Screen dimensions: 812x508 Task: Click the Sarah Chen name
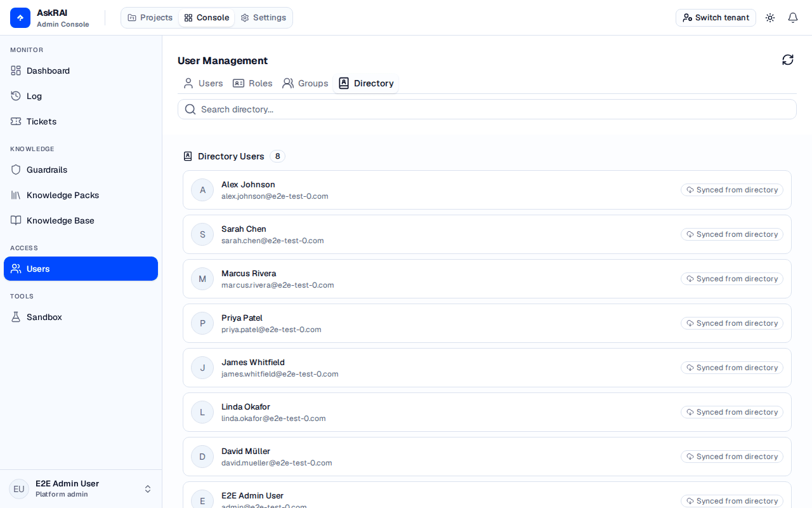244,229
